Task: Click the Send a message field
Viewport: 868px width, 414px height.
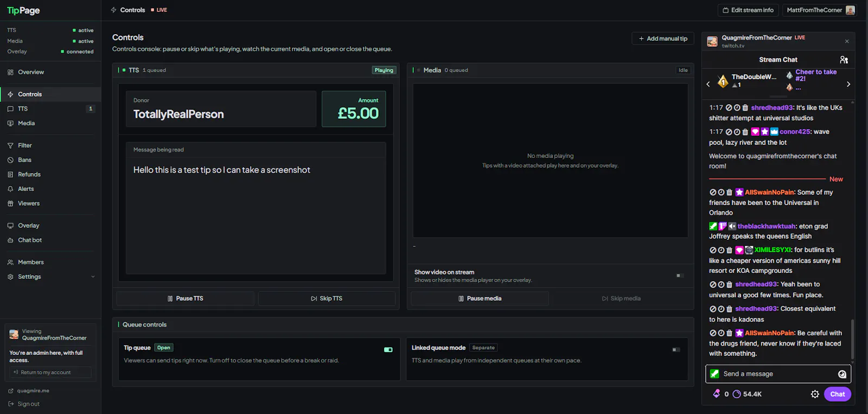Action: point(778,374)
